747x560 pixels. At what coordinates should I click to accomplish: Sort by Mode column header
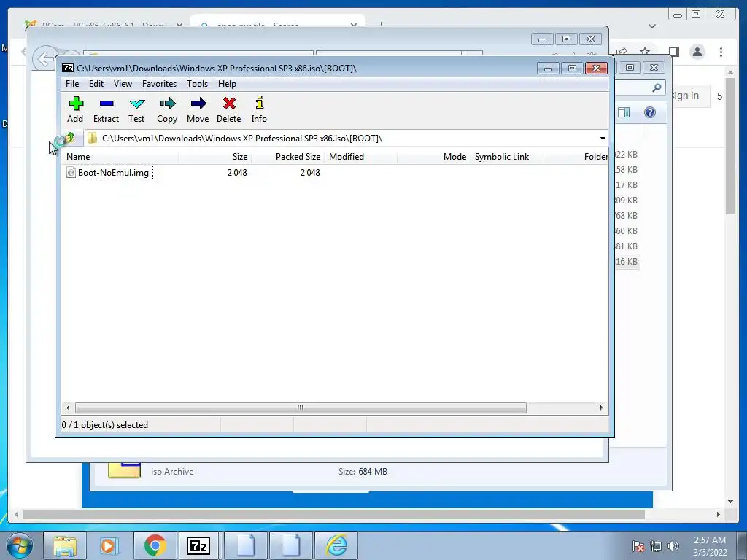click(x=433, y=157)
